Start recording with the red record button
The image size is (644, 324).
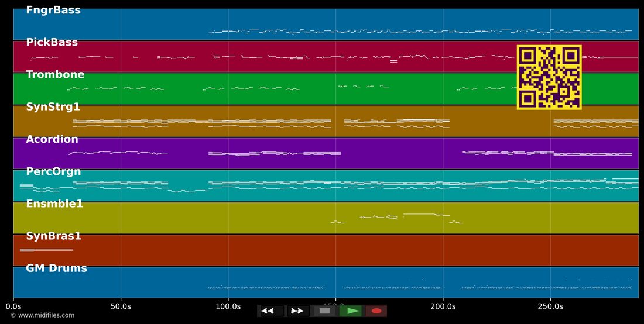coord(376,311)
